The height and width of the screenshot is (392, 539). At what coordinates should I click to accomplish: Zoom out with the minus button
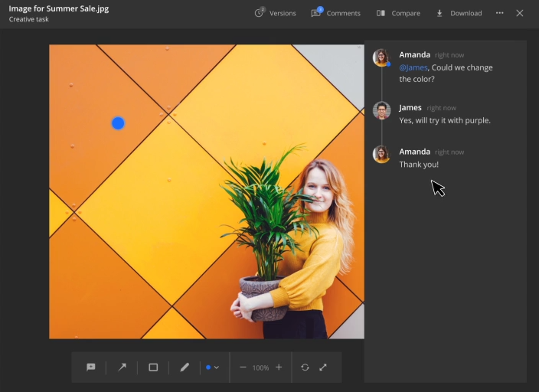pyautogui.click(x=243, y=367)
